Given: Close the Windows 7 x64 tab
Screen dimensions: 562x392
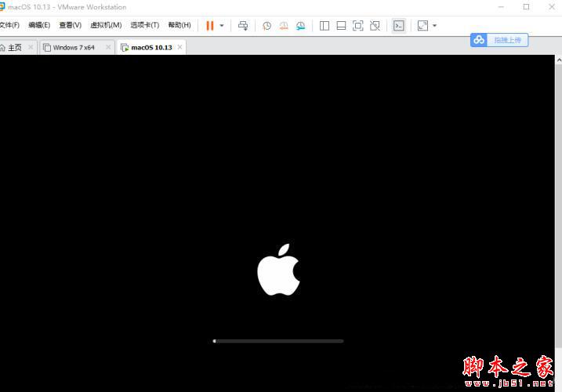Looking at the screenshot, I should tap(108, 47).
